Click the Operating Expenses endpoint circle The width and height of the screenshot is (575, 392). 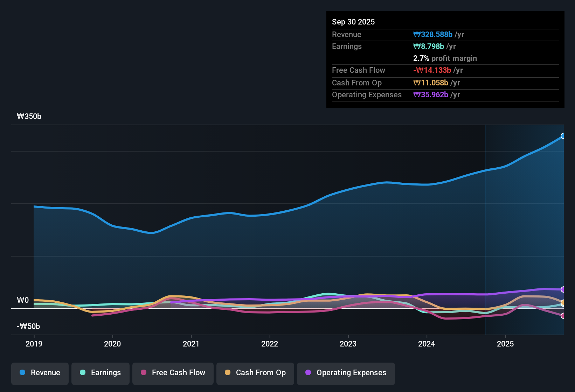click(x=563, y=289)
